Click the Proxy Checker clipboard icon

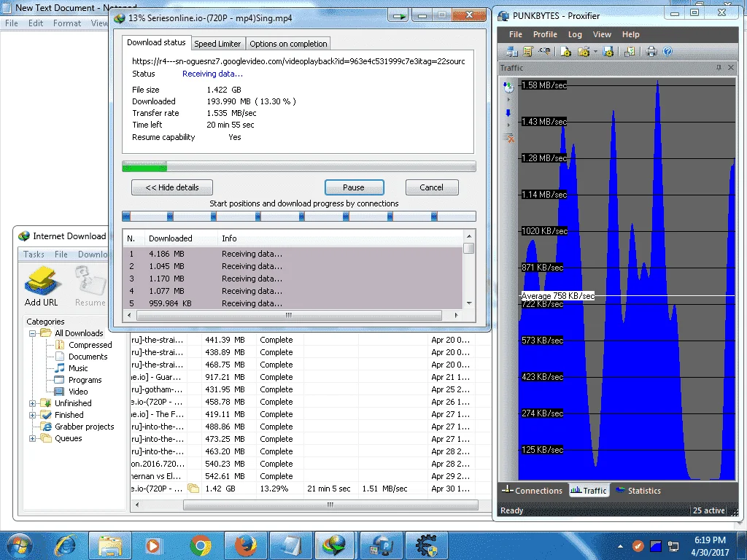tap(630, 52)
